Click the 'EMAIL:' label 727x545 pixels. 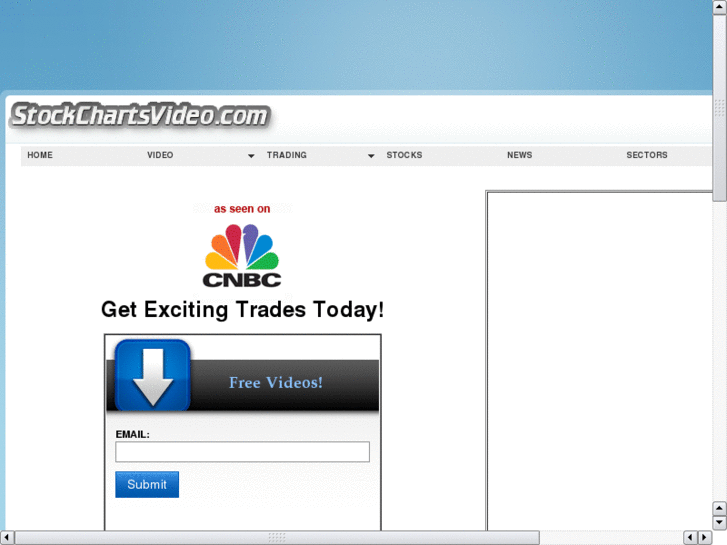coord(133,435)
